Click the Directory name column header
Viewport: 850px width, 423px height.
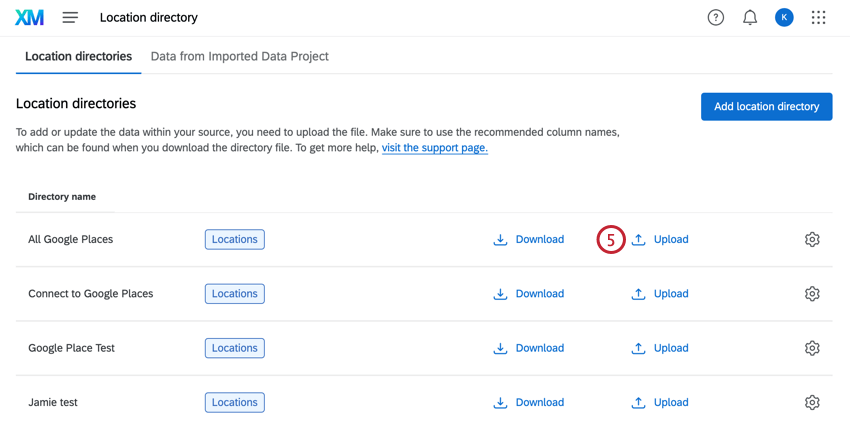(x=62, y=196)
